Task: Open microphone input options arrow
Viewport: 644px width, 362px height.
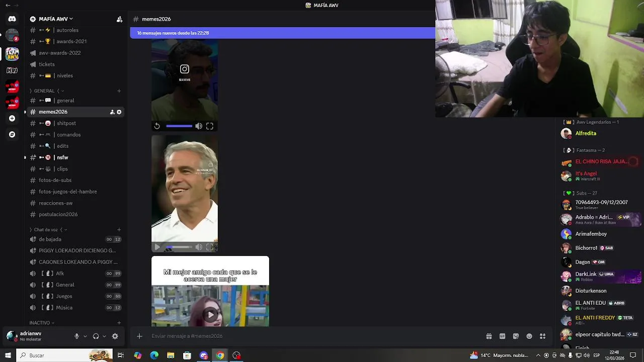Action: pyautogui.click(x=85, y=336)
